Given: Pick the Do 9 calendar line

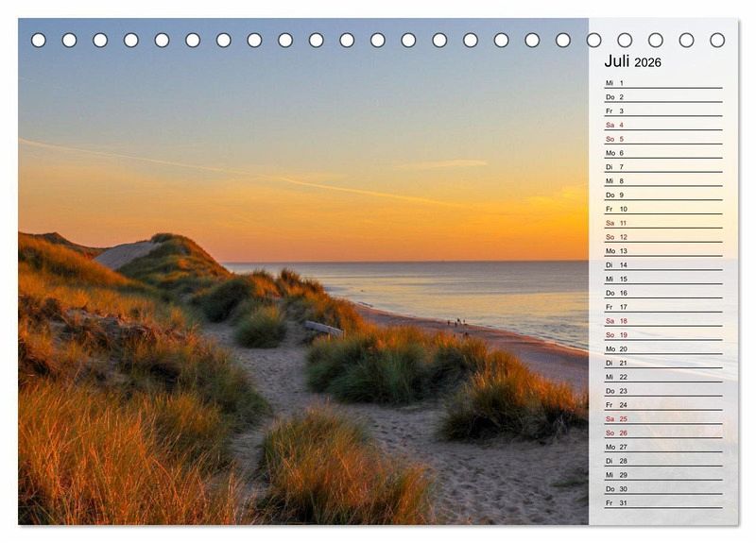Looking at the screenshot, I should 662,195.
